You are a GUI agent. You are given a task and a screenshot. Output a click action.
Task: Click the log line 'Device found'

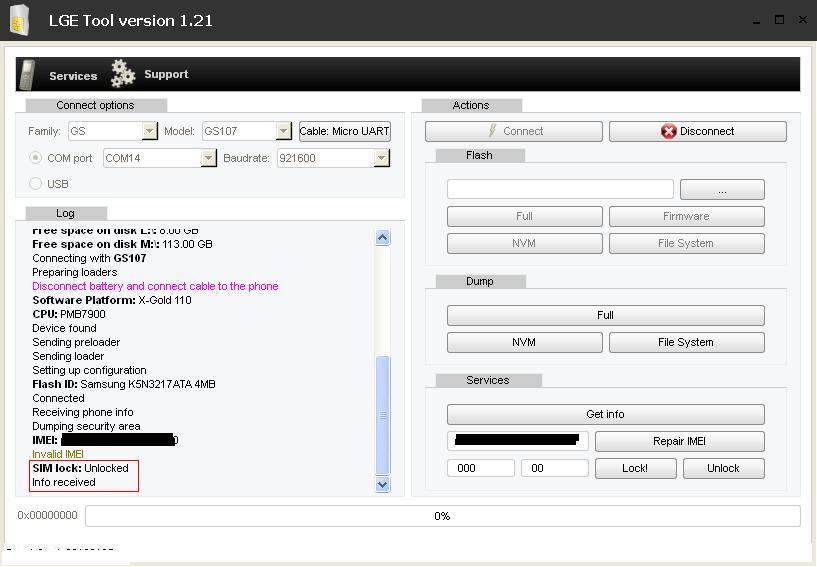click(x=64, y=328)
